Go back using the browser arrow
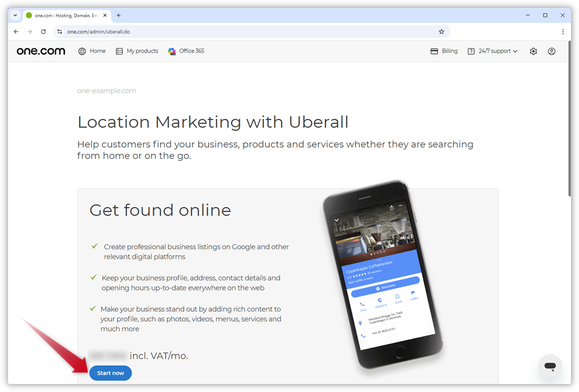 [16, 31]
